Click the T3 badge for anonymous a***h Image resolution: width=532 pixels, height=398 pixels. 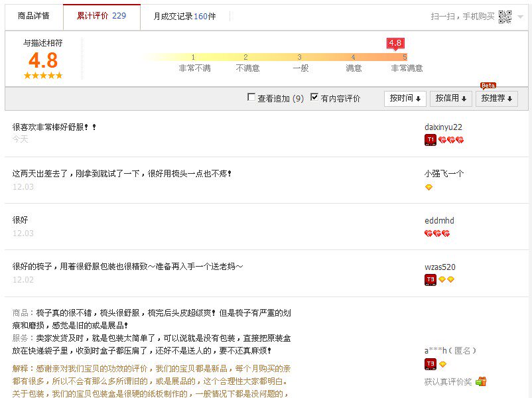(431, 364)
